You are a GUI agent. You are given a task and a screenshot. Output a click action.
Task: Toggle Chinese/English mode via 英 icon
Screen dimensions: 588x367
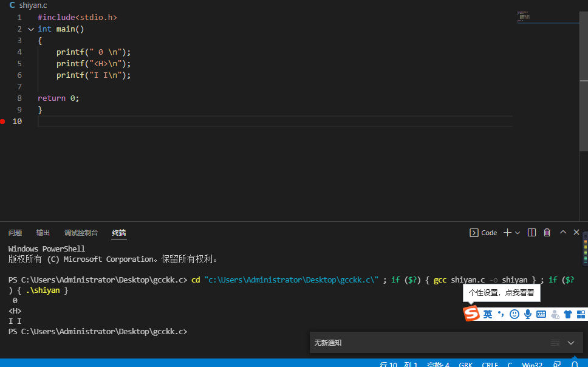tap(488, 314)
